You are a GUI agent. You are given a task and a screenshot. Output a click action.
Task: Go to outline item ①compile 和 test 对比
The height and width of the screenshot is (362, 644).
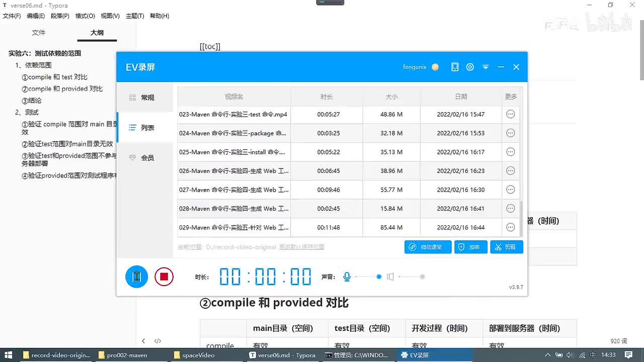click(54, 77)
